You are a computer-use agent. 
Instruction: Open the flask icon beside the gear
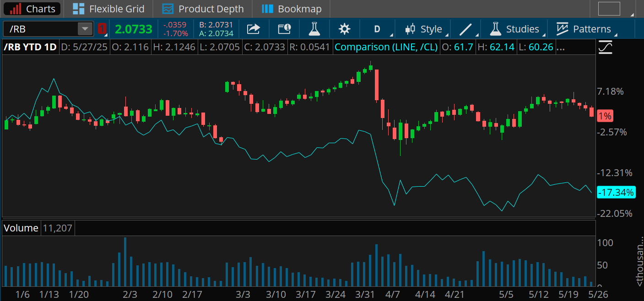pyautogui.click(x=314, y=29)
